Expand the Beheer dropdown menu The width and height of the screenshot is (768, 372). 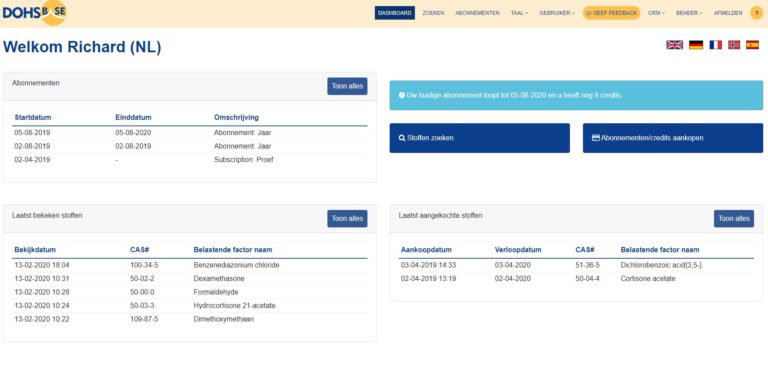(689, 13)
